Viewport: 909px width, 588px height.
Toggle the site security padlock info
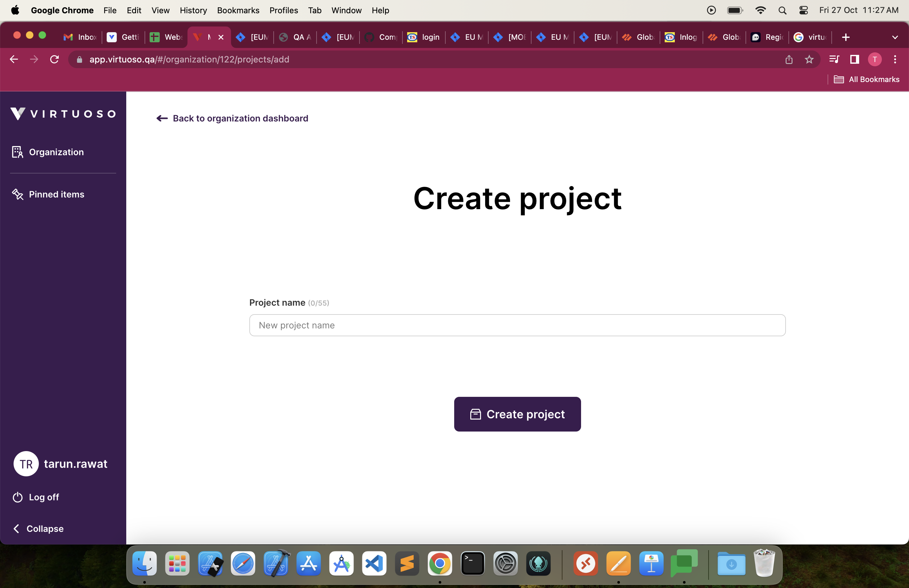point(80,60)
